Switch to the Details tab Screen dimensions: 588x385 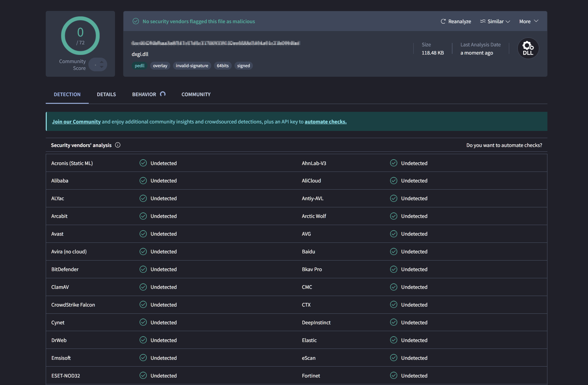[106, 94]
